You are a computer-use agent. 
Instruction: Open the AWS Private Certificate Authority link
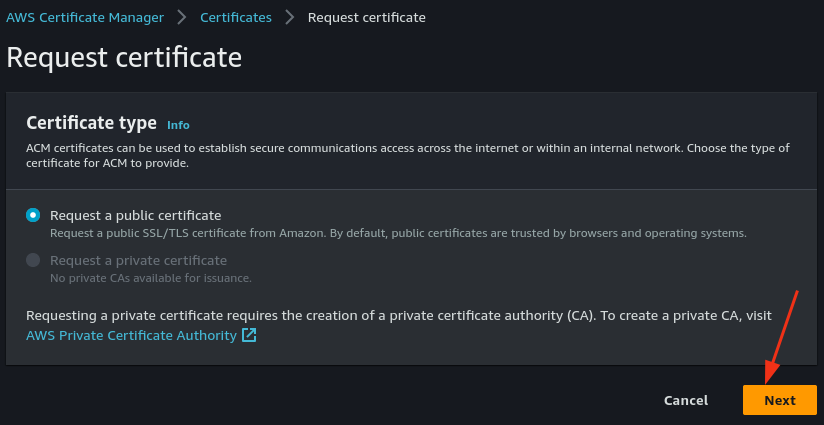click(x=131, y=335)
